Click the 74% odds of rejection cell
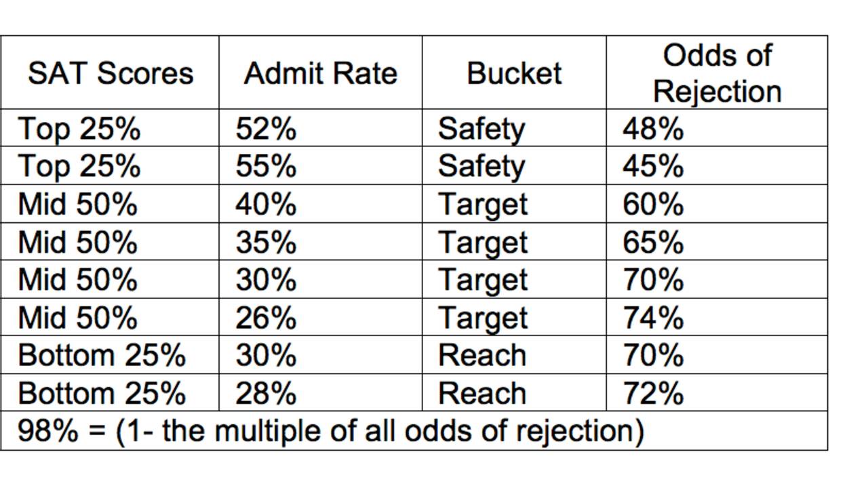Image resolution: width=868 pixels, height=488 pixels. click(717, 317)
